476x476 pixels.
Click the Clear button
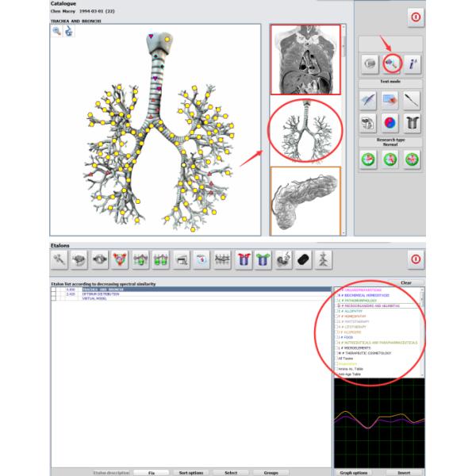point(405,282)
